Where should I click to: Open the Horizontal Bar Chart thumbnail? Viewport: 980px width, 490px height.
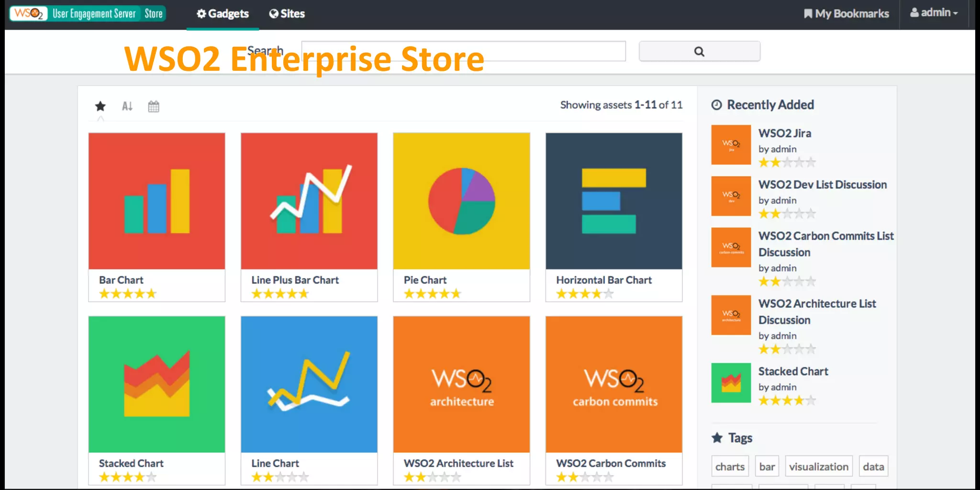(x=614, y=201)
